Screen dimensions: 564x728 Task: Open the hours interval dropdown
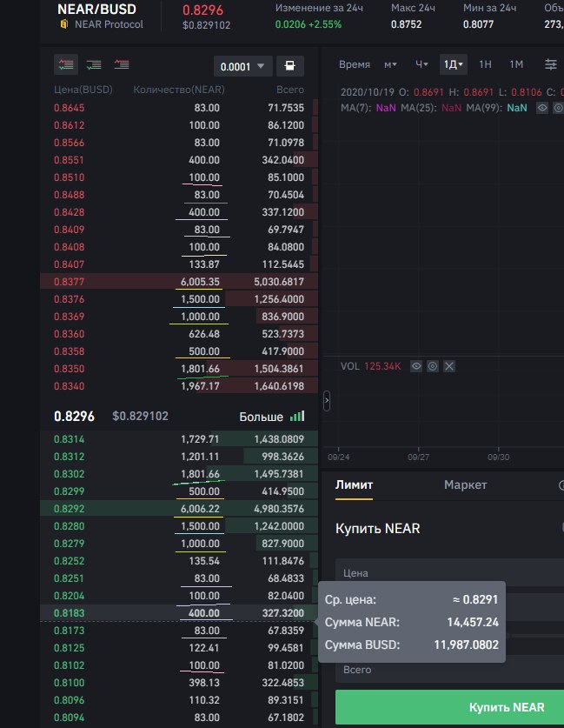point(421,64)
